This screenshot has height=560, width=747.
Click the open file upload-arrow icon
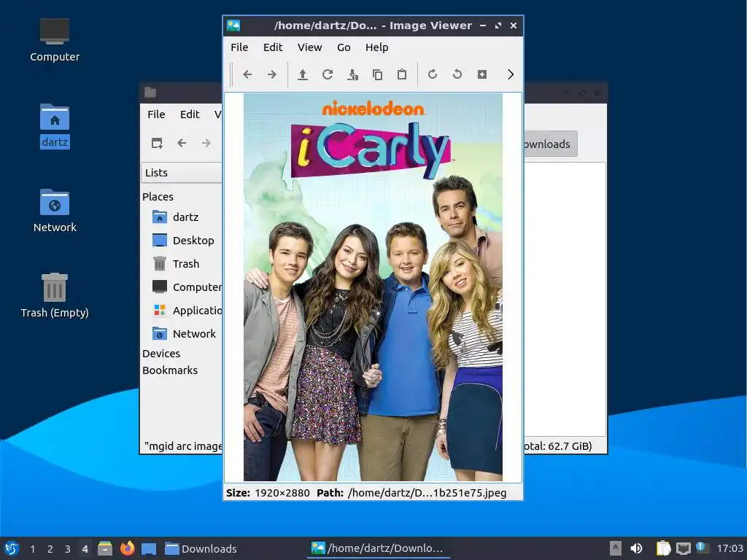coord(303,74)
